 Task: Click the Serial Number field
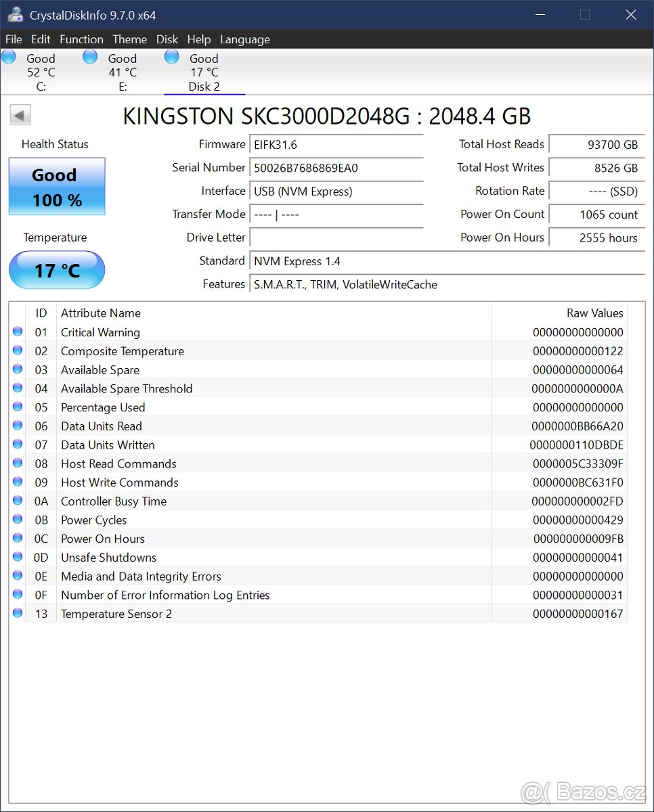click(x=336, y=168)
